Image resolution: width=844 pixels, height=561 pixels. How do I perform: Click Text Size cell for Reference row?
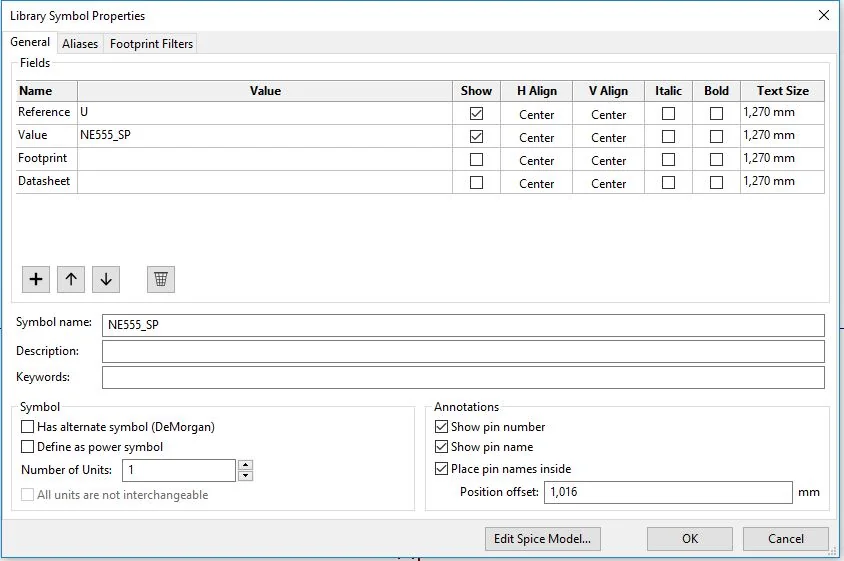(782, 113)
